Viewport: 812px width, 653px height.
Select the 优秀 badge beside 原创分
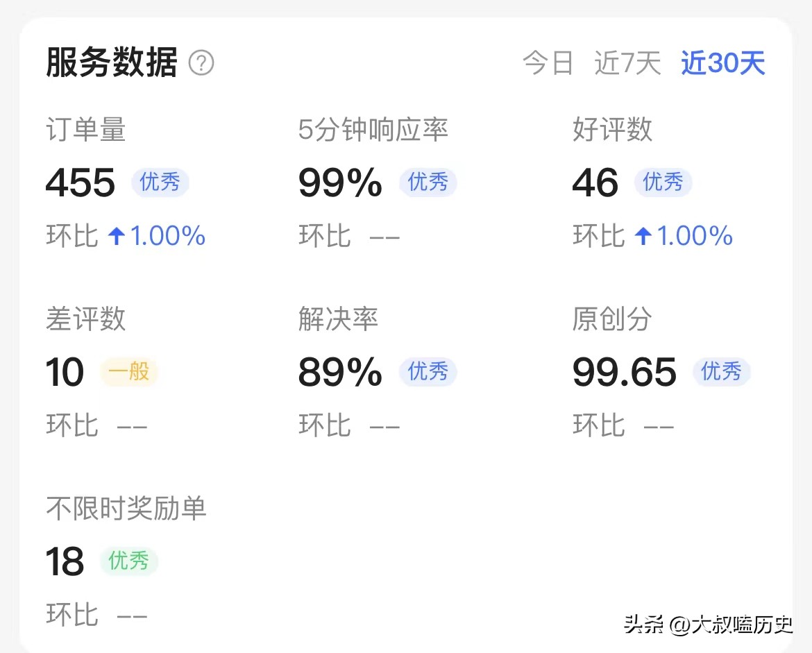[722, 372]
